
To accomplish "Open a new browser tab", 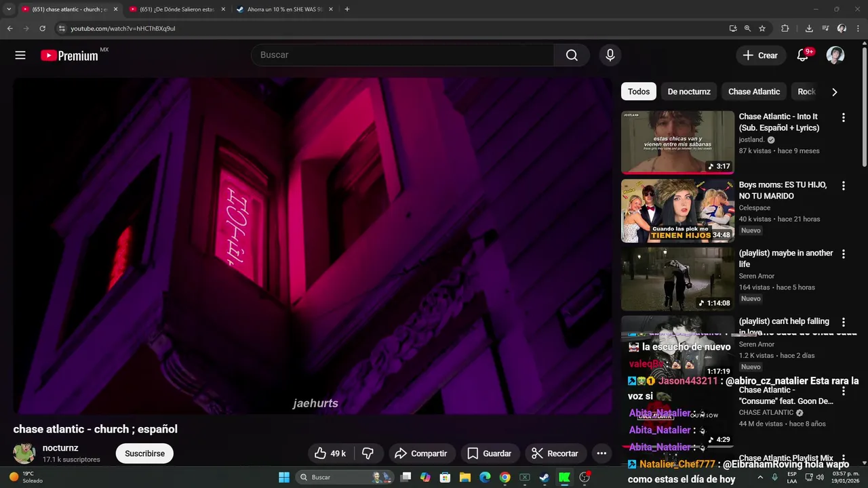I will (347, 9).
